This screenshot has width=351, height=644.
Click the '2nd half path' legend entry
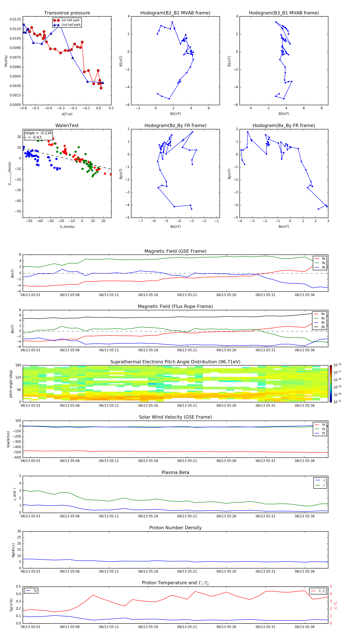coord(67,25)
